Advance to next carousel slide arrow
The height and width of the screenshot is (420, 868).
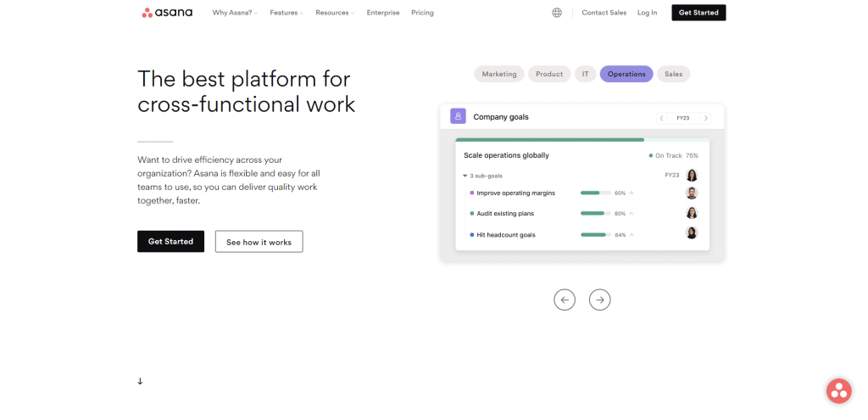point(599,300)
